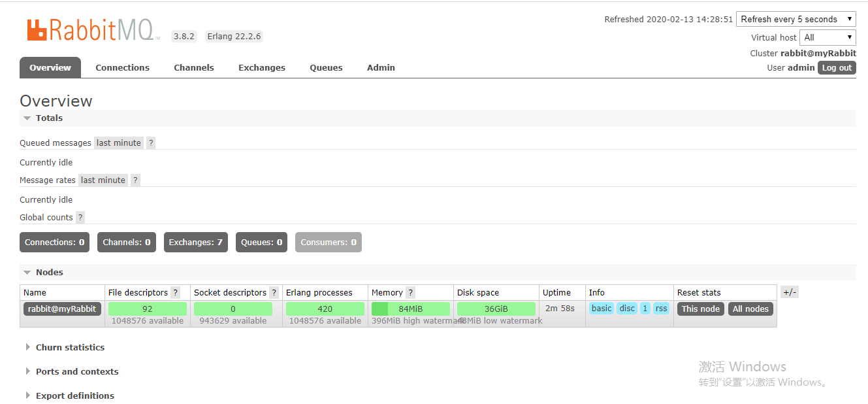The height and width of the screenshot is (404, 868).
Task: Open the Queues tab
Action: point(326,67)
